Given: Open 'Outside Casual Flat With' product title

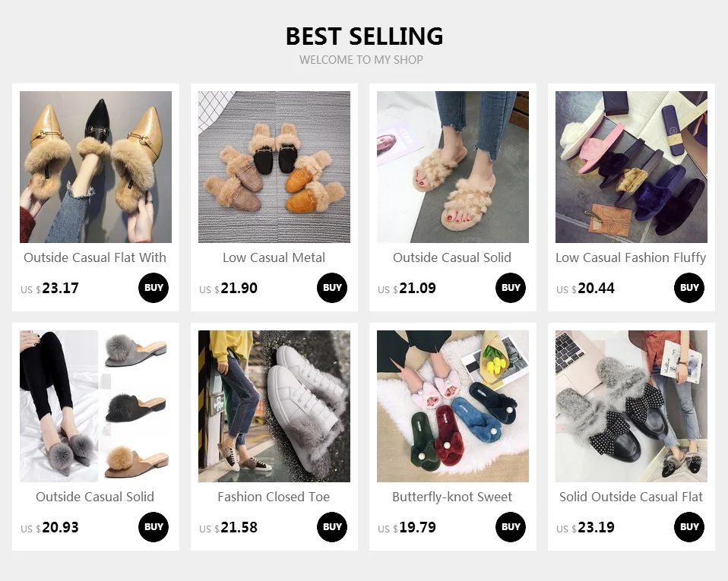Looking at the screenshot, I should 95,257.
